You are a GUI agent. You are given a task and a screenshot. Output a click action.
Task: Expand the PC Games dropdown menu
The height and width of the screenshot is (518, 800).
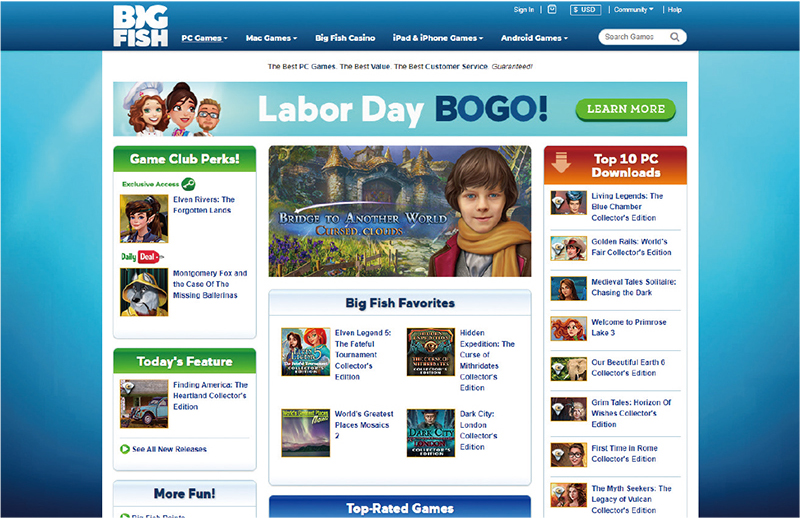[205, 38]
